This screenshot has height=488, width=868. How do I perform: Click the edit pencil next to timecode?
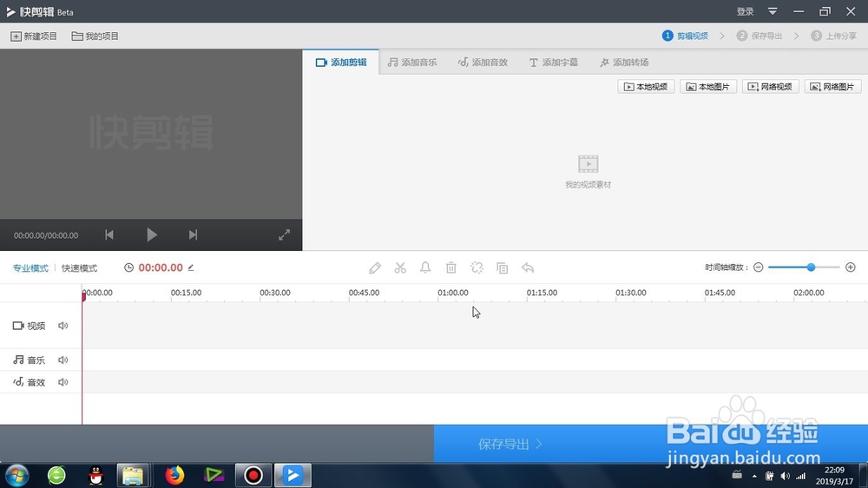(x=191, y=267)
